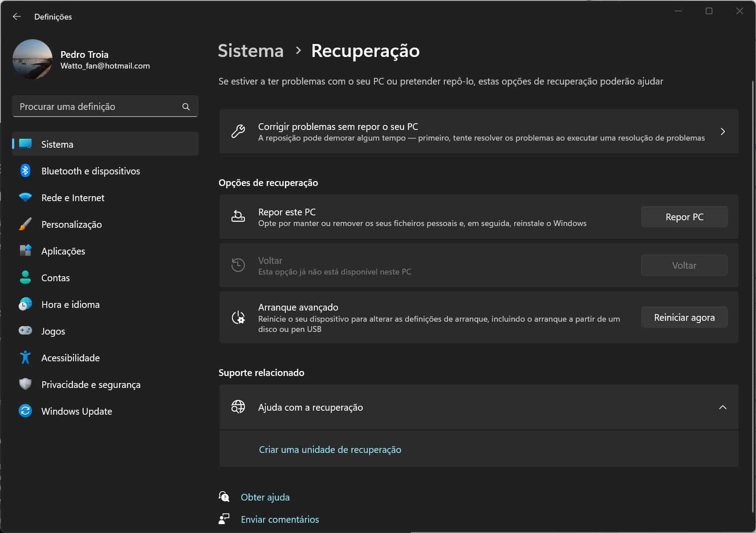
Task: Collapse the Ajuda com a recuperação section
Action: click(x=722, y=407)
